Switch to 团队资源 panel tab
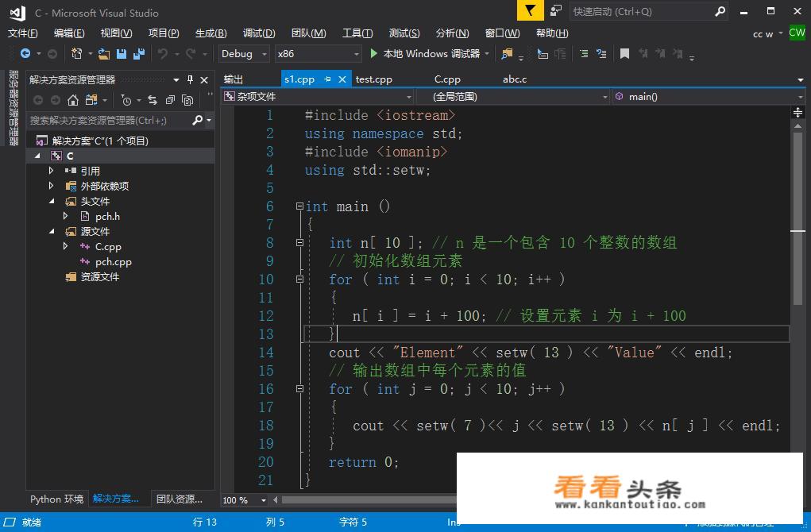Image resolution: width=811 pixels, height=532 pixels. [179, 499]
